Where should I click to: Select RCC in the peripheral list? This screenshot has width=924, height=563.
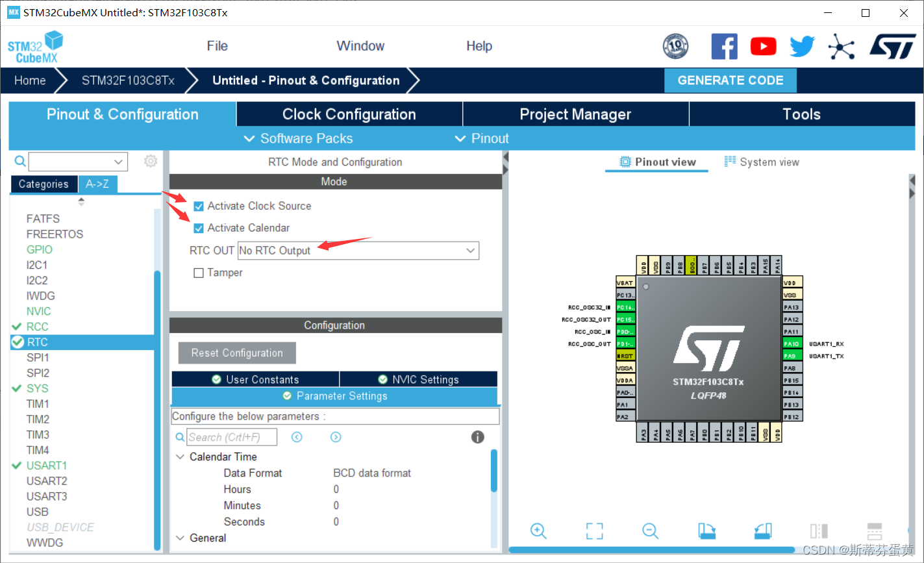coord(37,327)
